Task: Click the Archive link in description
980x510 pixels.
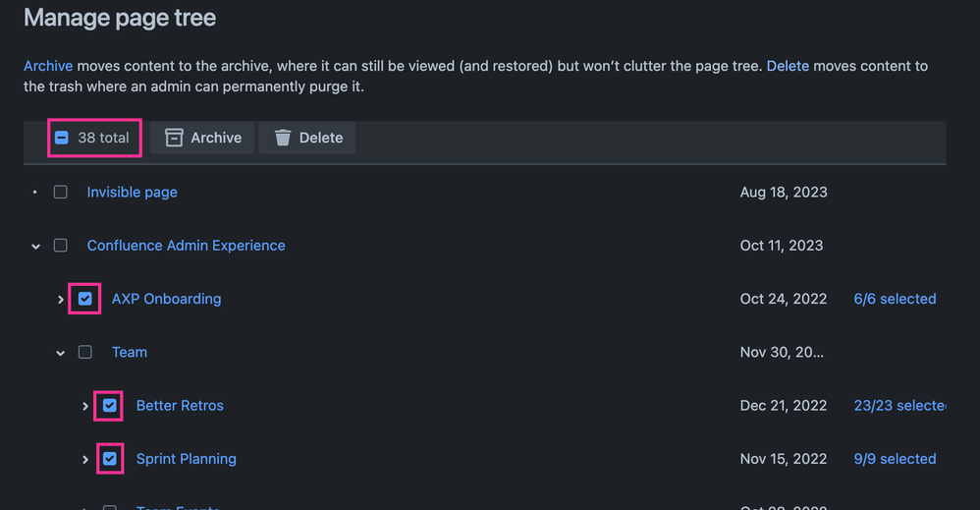Action: (48, 66)
